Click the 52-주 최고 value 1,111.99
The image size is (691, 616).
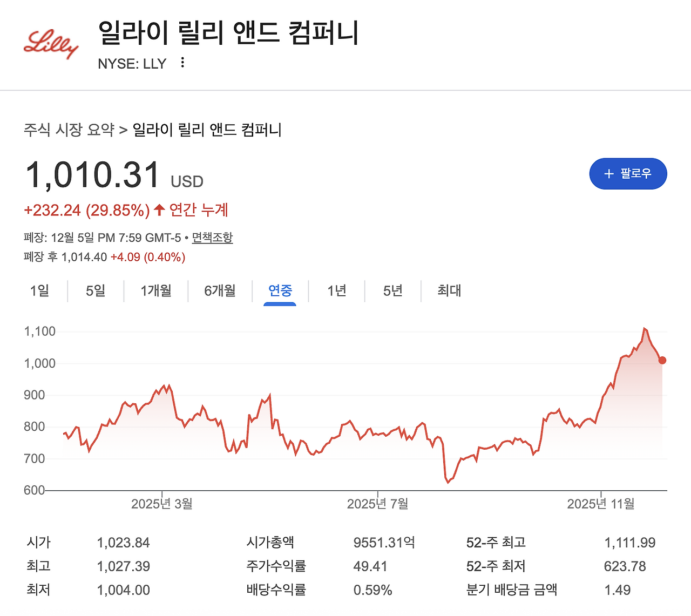(x=631, y=543)
